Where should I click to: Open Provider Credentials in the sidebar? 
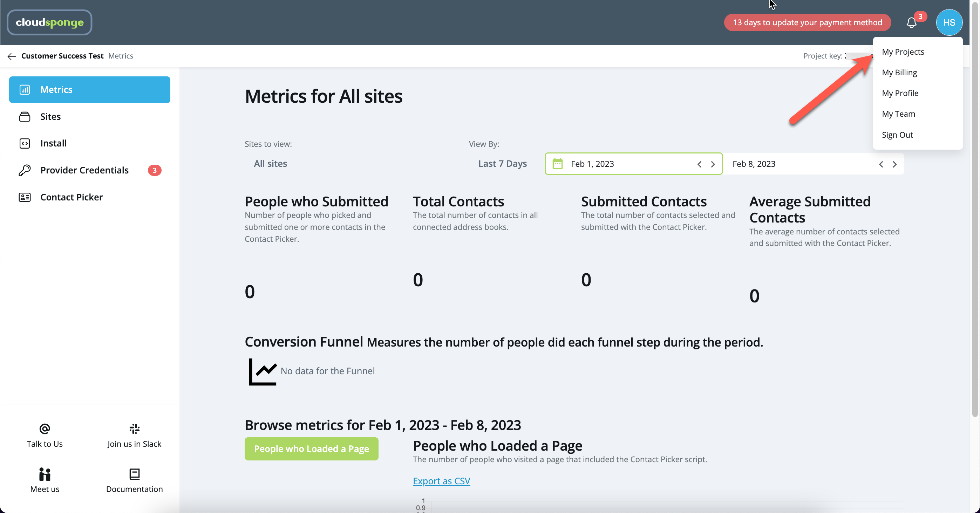tap(84, 170)
